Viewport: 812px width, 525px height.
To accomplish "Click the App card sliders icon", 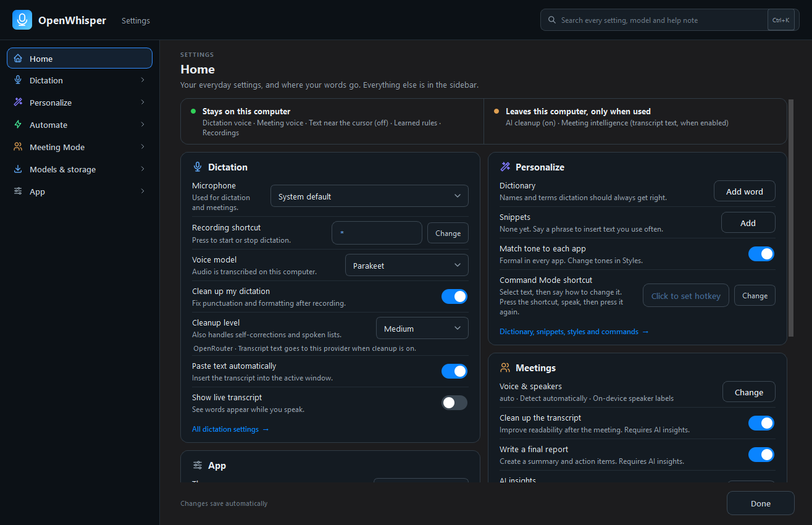I will (x=198, y=465).
